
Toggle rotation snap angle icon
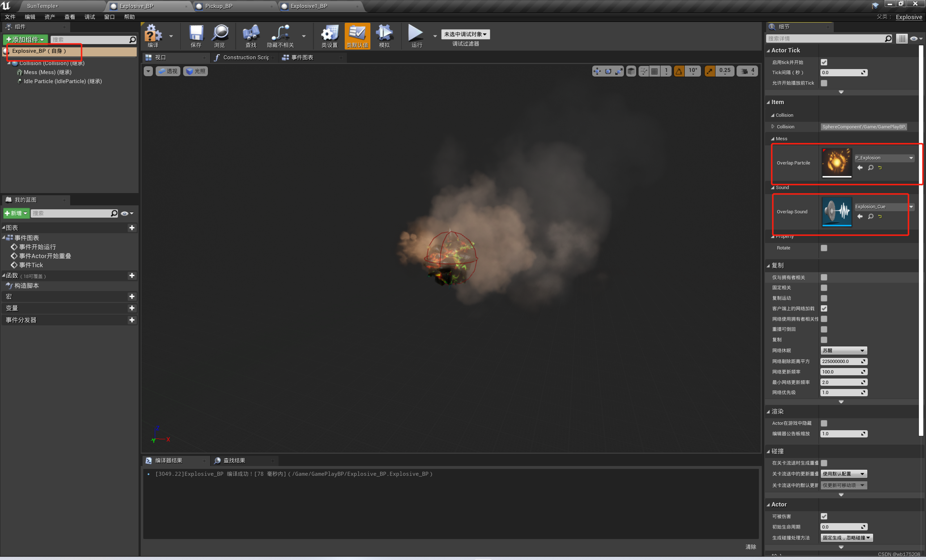[679, 71]
